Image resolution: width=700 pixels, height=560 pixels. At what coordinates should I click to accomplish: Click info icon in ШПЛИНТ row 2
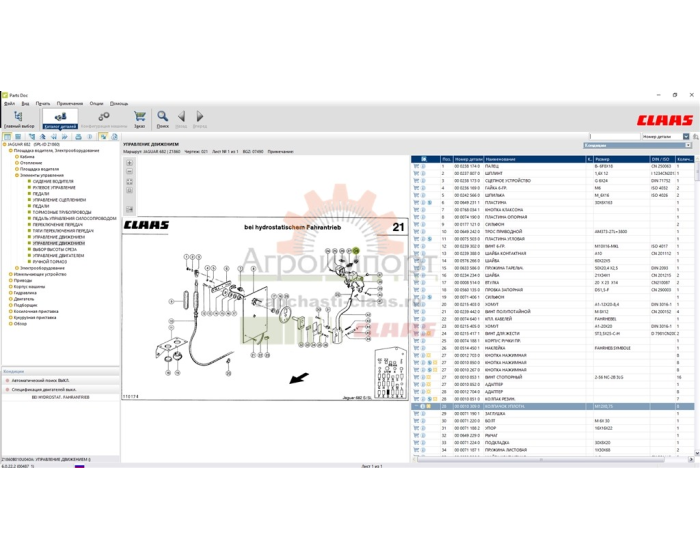coord(423,173)
